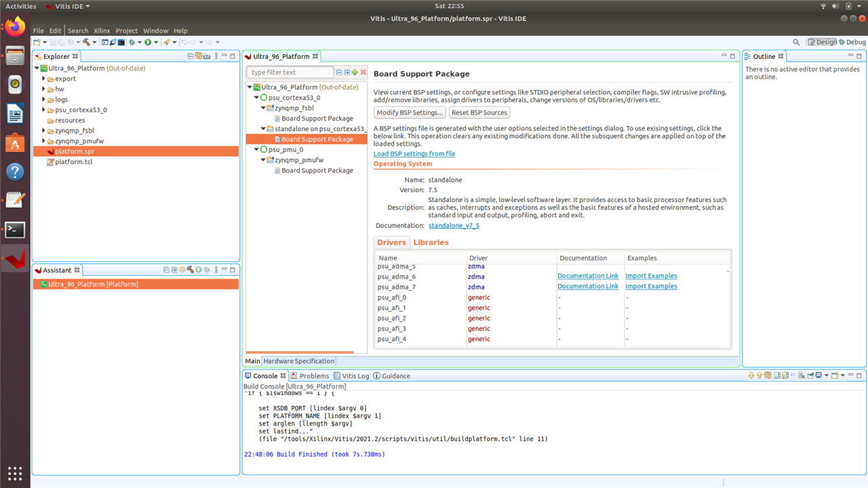Click Assistant panel expand all icon
868x488 pixels.
pos(174,270)
